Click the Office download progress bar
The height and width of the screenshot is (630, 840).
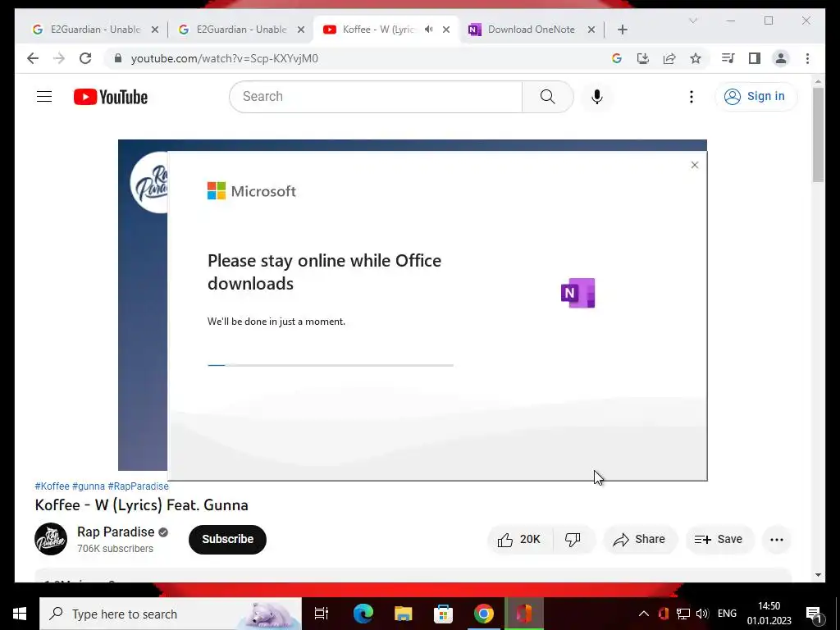point(330,365)
